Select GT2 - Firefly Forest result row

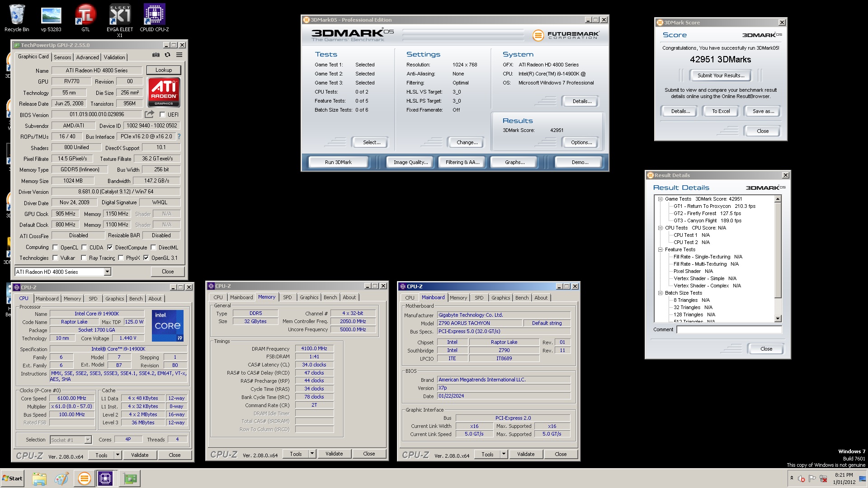[707, 213]
